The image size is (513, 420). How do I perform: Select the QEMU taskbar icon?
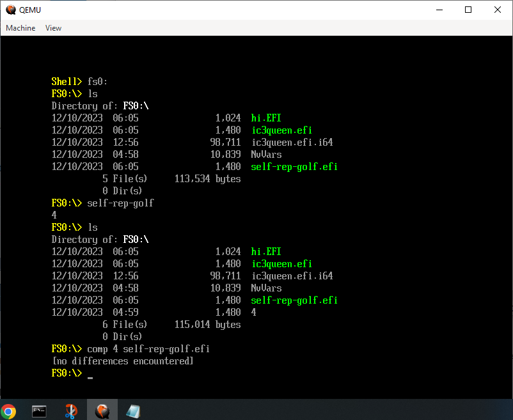click(x=102, y=411)
